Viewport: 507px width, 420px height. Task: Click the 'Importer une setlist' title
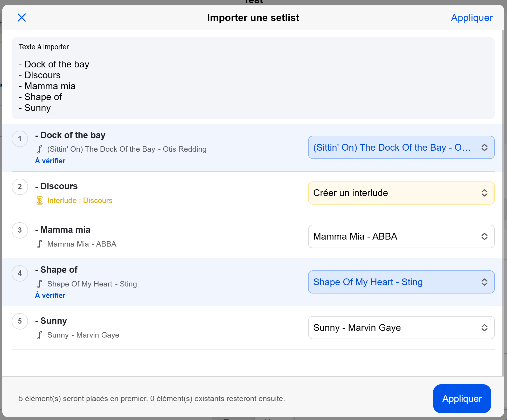point(253,18)
